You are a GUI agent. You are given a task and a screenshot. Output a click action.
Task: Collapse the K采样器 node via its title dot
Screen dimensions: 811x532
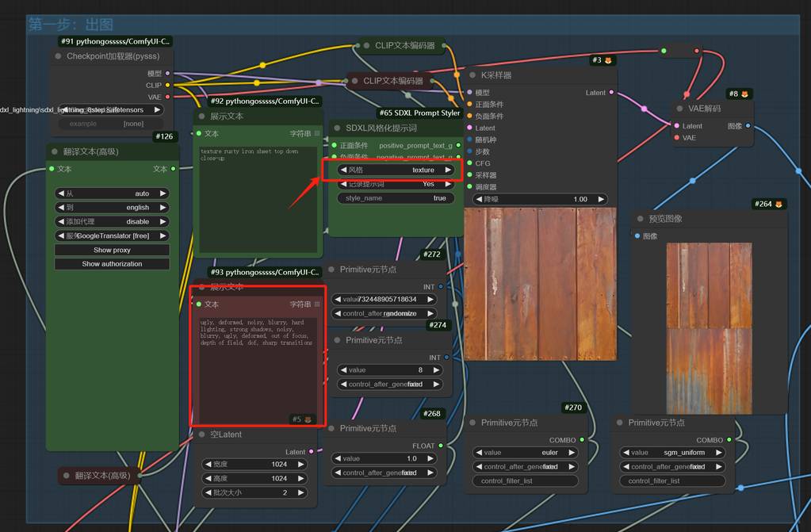(471, 75)
